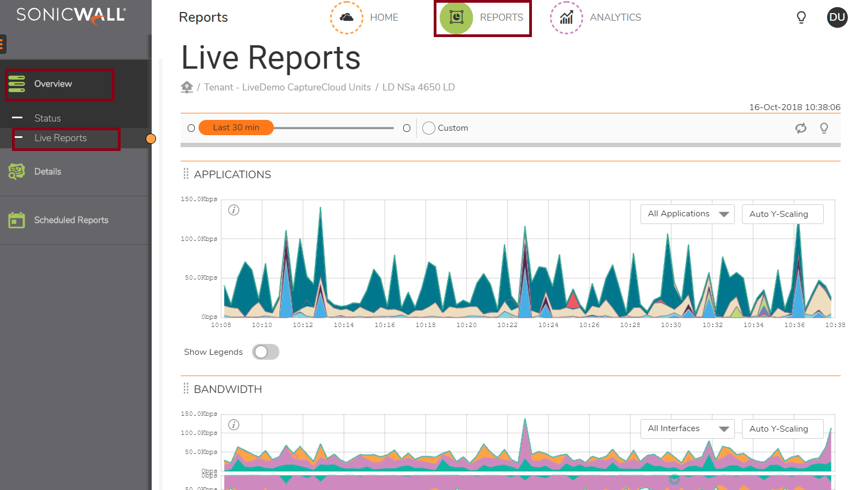Open Applications Auto Y-Scaling selector
Viewport: 868px width, 490px height.
click(x=783, y=214)
